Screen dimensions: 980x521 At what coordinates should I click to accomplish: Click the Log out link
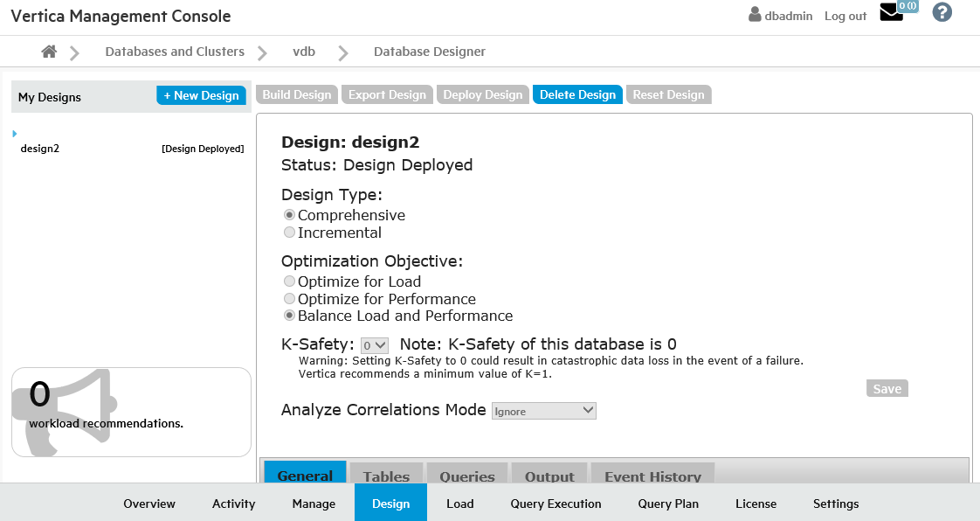tap(845, 16)
